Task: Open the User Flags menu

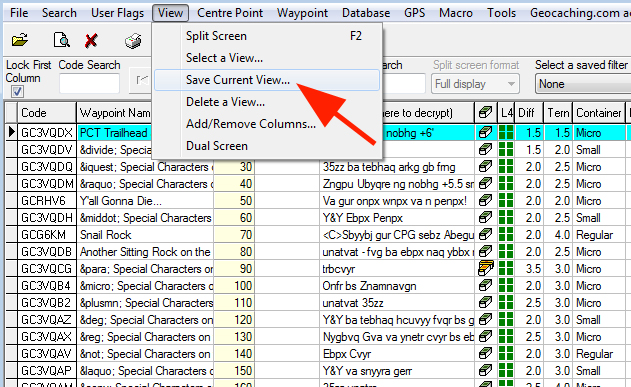Action: click(x=118, y=13)
